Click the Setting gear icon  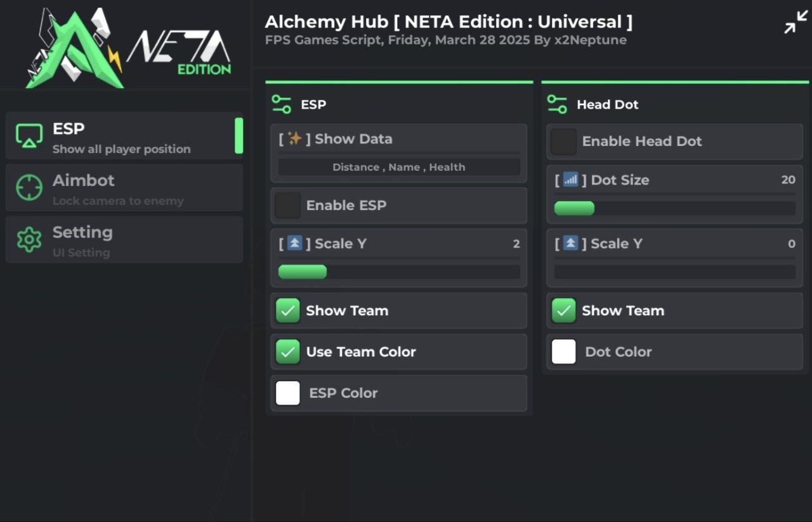click(29, 240)
